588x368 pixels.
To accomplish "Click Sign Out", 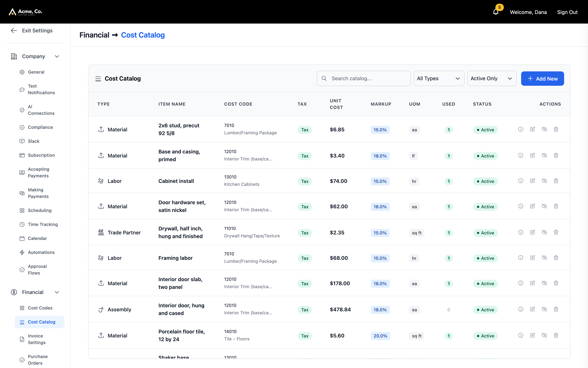I will [x=567, y=12].
